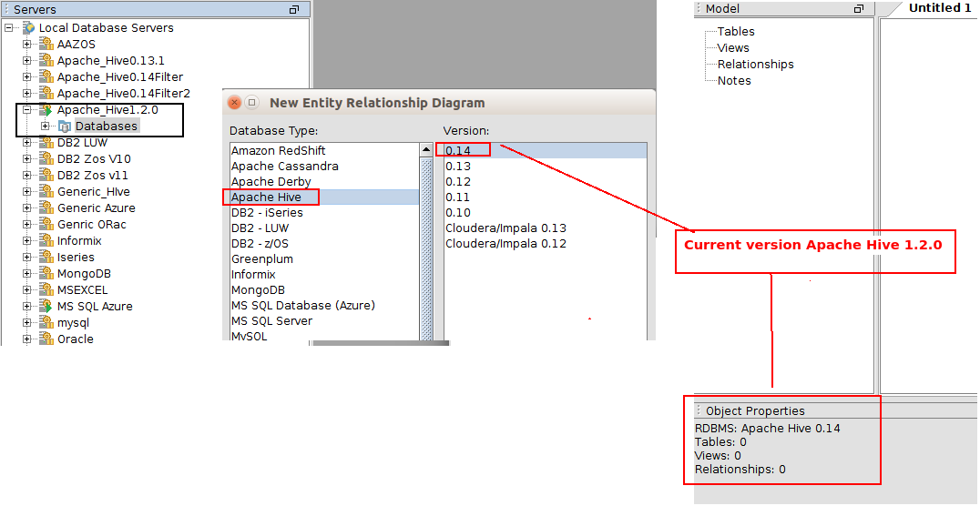Collapse the Local Database Servers tree node

coord(8,27)
